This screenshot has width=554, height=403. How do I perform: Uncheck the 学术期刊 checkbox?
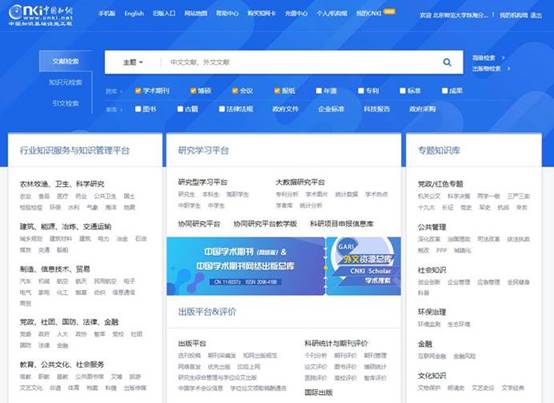(x=138, y=91)
